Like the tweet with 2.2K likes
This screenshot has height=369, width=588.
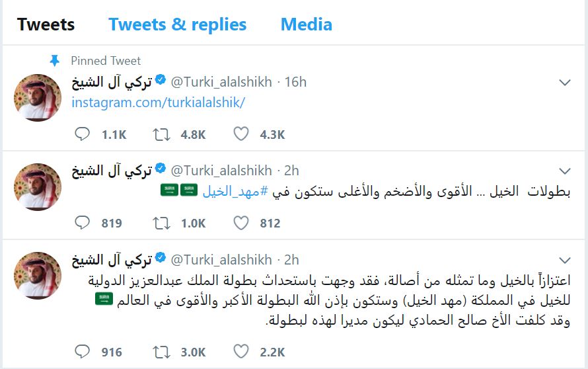[x=241, y=352]
